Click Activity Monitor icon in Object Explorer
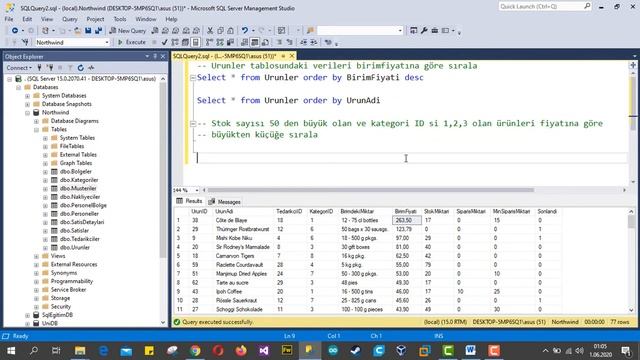Screen dimensions: 640x360 (x=91, y=68)
